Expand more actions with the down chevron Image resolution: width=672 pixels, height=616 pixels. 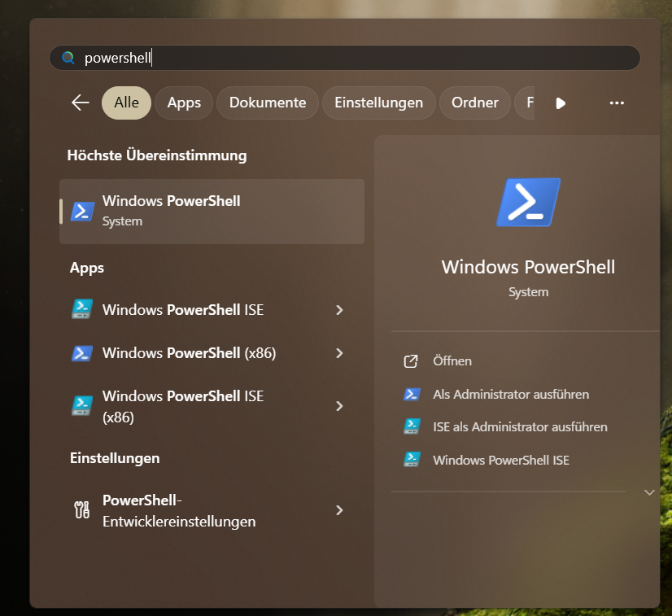649,492
